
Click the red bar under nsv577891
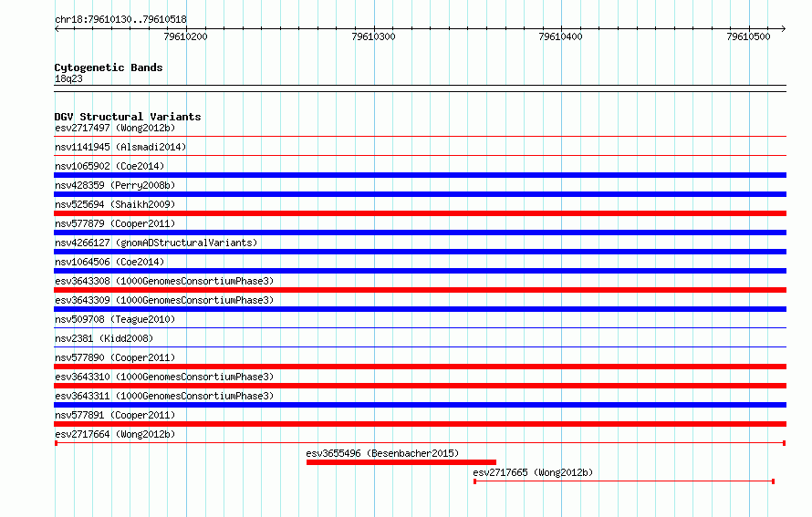coord(420,424)
